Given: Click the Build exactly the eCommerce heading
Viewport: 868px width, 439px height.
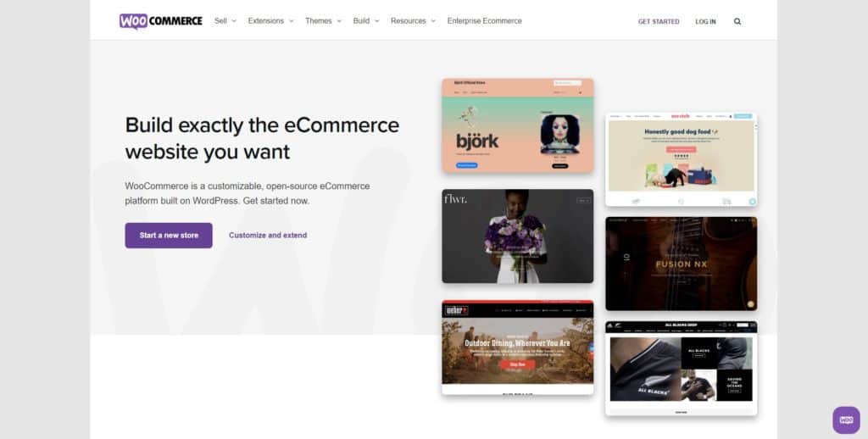Looking at the screenshot, I should coord(262,138).
